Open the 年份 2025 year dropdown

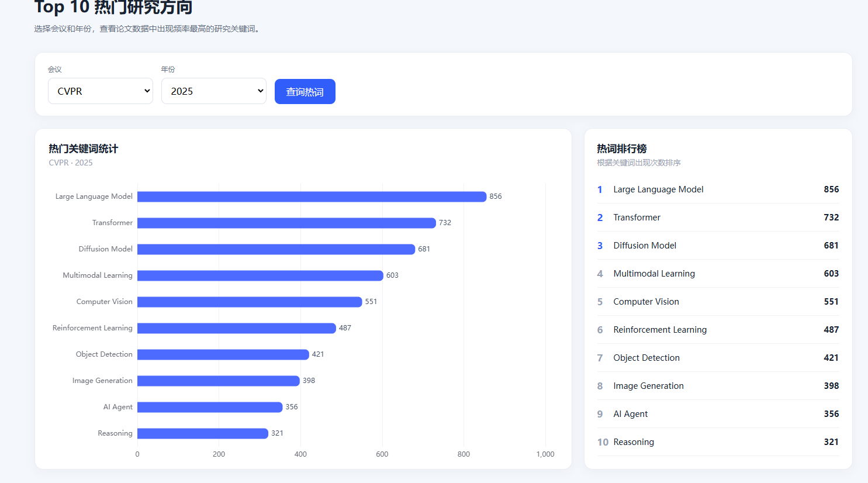pos(214,91)
